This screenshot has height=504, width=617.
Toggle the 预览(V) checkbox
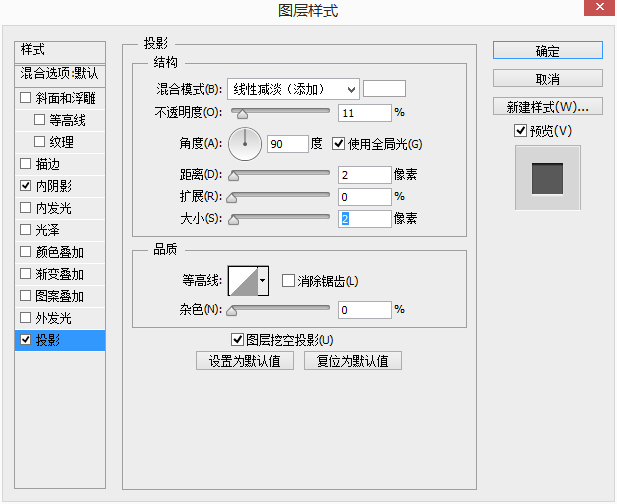521,131
